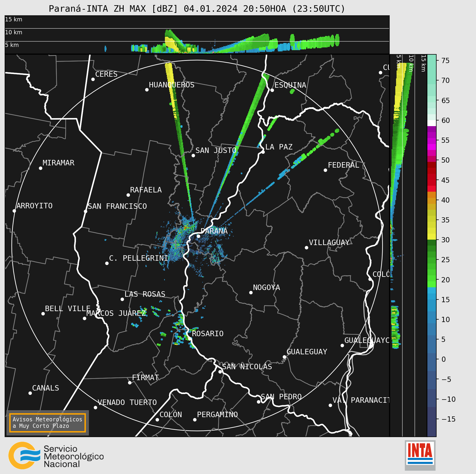
Task: Click the VENADO TUERTO city marker
Action: (x=95, y=407)
